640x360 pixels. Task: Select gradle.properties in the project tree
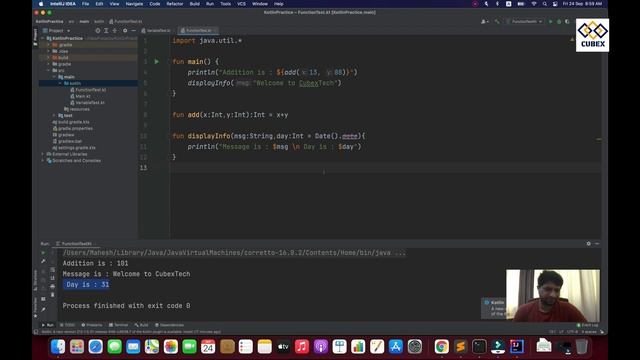73,129
